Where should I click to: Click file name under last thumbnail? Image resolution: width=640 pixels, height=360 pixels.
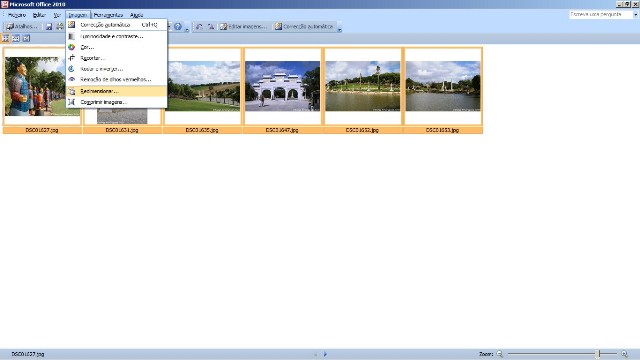tap(442, 130)
